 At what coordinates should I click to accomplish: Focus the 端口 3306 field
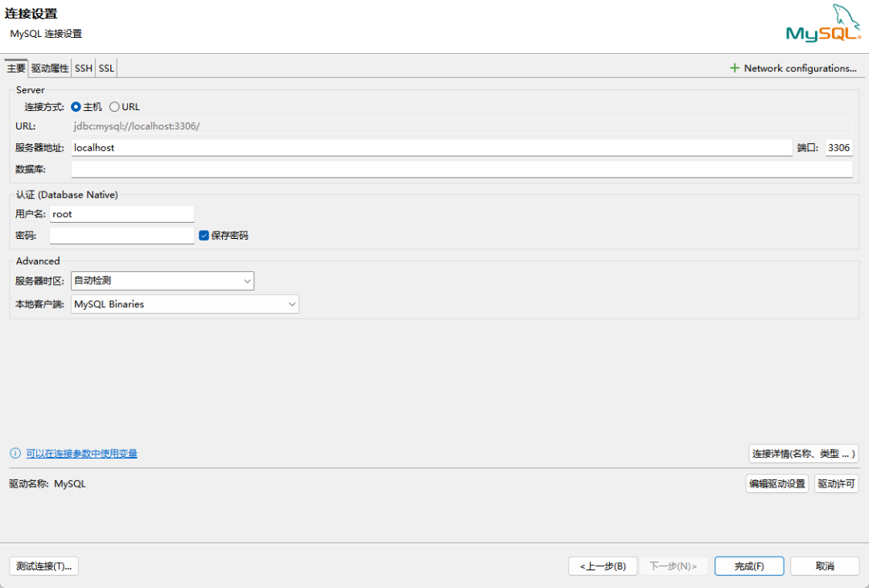[x=839, y=148]
